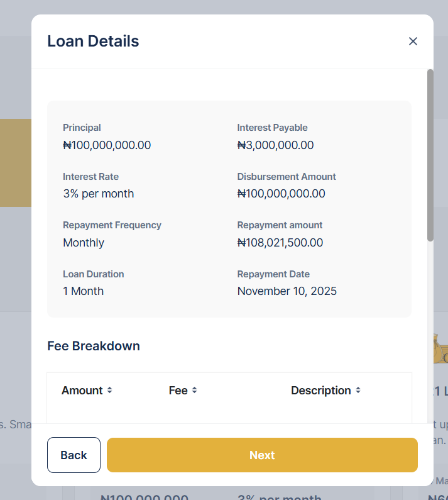
Task: Click the Description column header label
Action: [x=320, y=391]
